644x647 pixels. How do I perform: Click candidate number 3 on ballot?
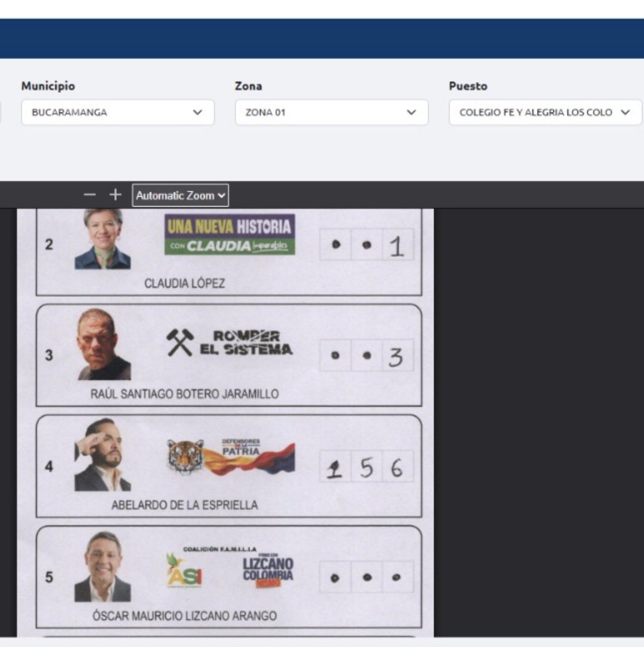pyautogui.click(x=49, y=355)
